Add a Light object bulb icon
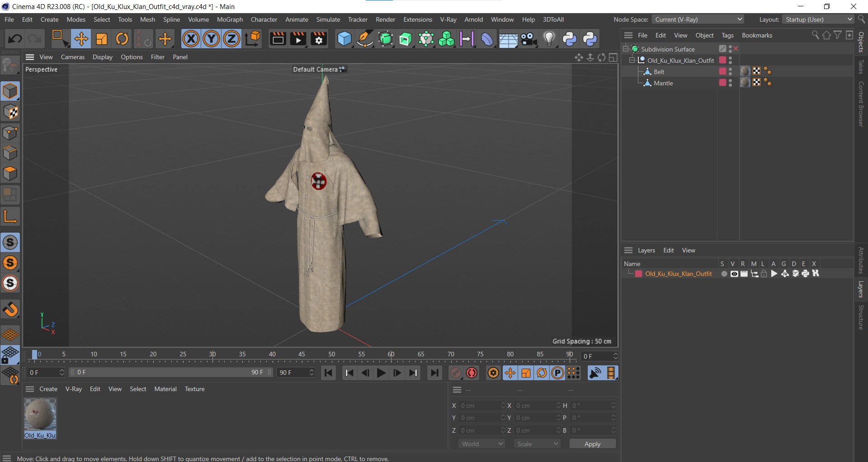This screenshot has width=868, height=462. click(549, 39)
